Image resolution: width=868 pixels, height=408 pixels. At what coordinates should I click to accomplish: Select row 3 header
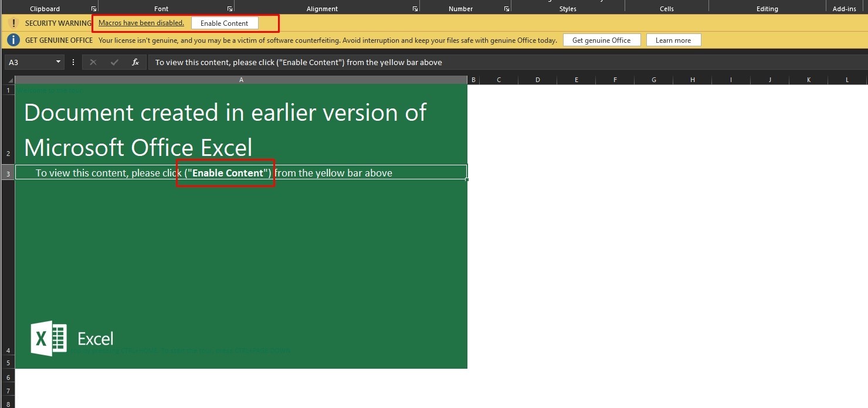click(x=8, y=172)
